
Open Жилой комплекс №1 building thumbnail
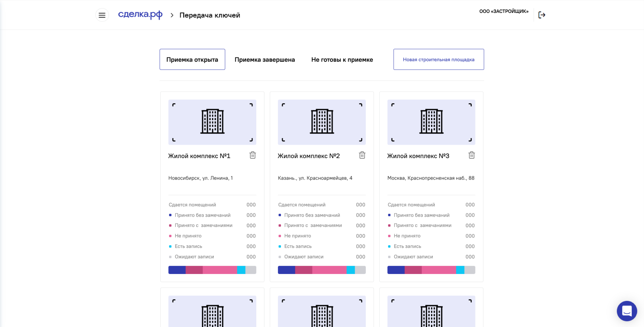[x=212, y=122]
